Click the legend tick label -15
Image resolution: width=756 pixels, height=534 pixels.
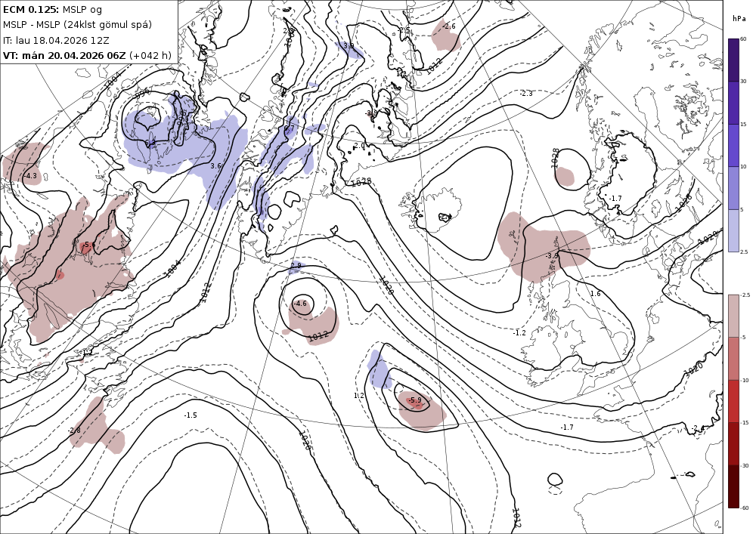(745, 423)
